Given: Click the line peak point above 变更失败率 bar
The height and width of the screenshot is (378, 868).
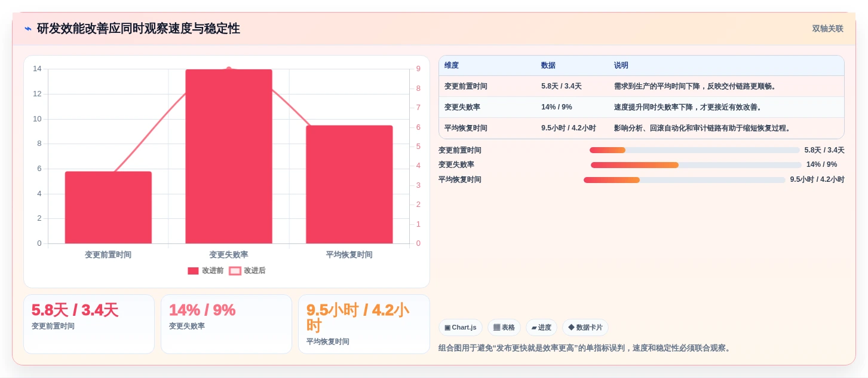Looking at the screenshot, I should click(229, 69).
